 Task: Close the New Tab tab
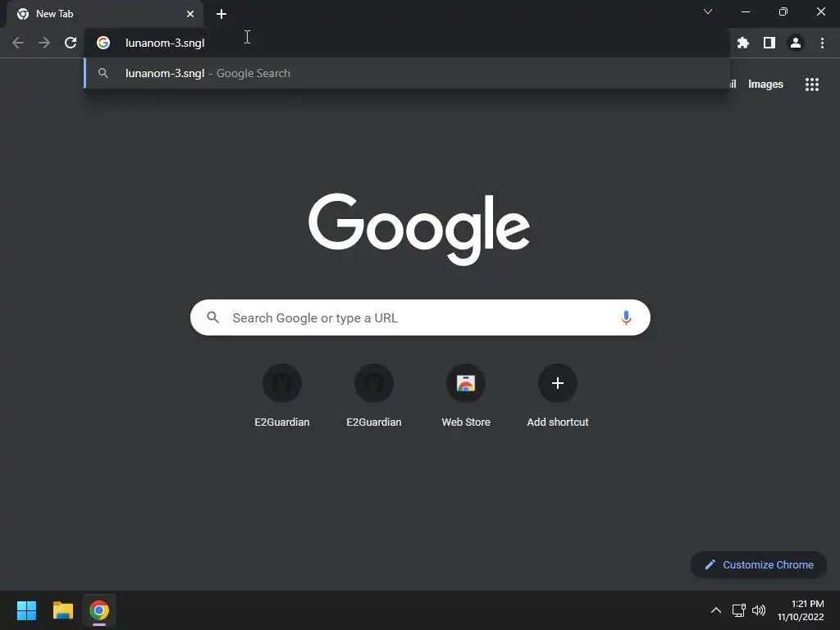(190, 14)
